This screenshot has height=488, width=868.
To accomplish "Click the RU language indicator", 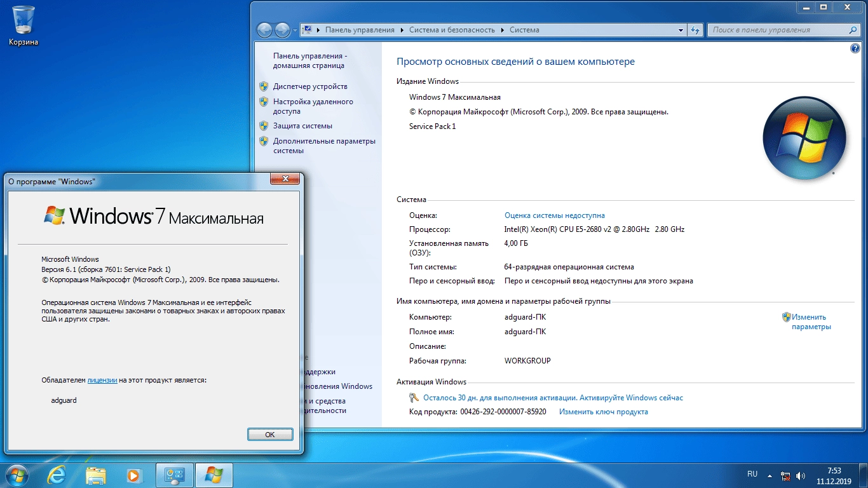I will (x=752, y=474).
